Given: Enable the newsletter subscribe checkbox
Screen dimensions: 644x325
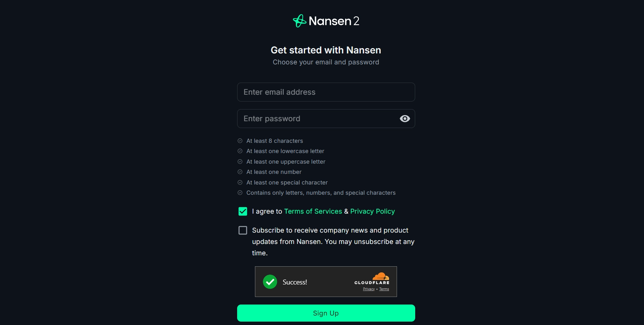Looking at the screenshot, I should (x=243, y=230).
